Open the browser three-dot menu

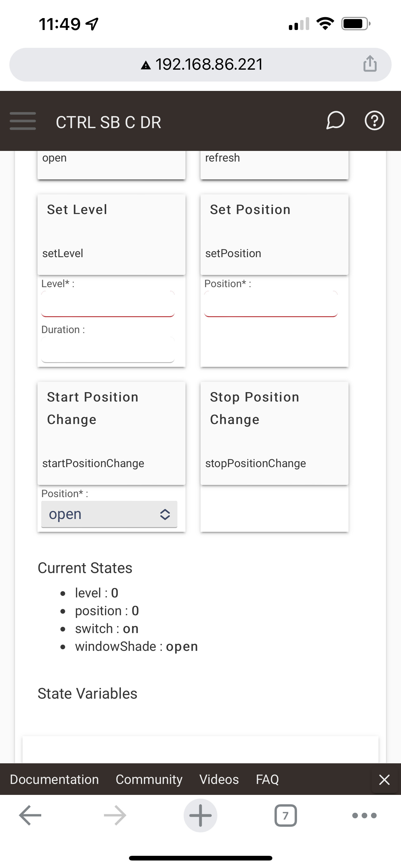tap(364, 816)
